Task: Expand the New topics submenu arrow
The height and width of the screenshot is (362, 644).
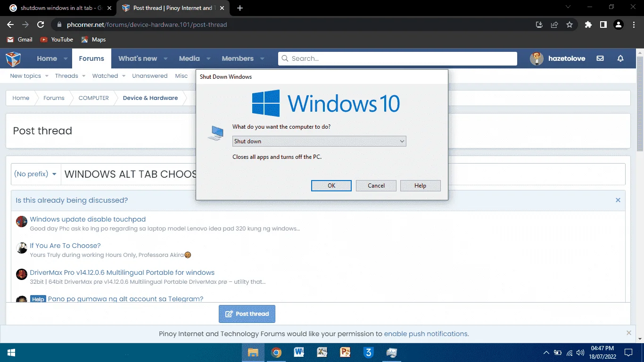Action: [x=46, y=76]
